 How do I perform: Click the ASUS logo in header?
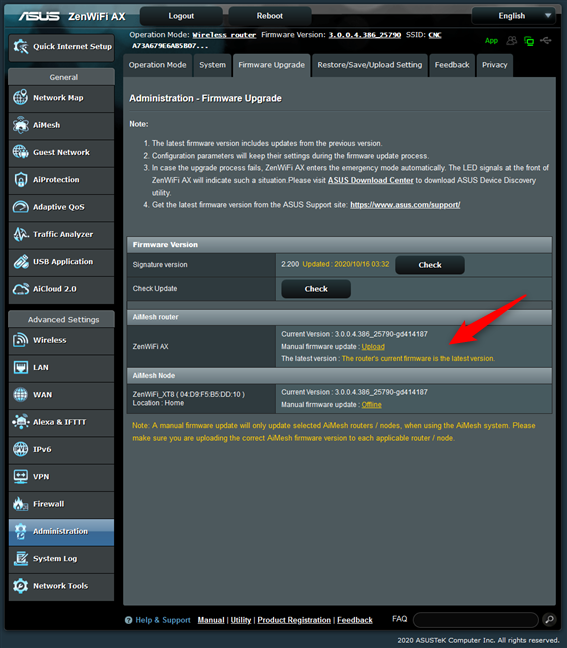[39, 16]
